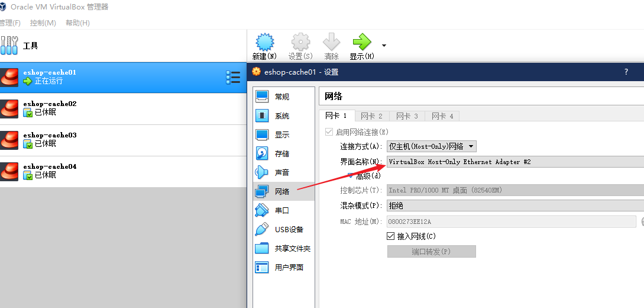Select the eshop-cache02 virtual machine
Viewport: 644px width, 308px height.
[123, 108]
